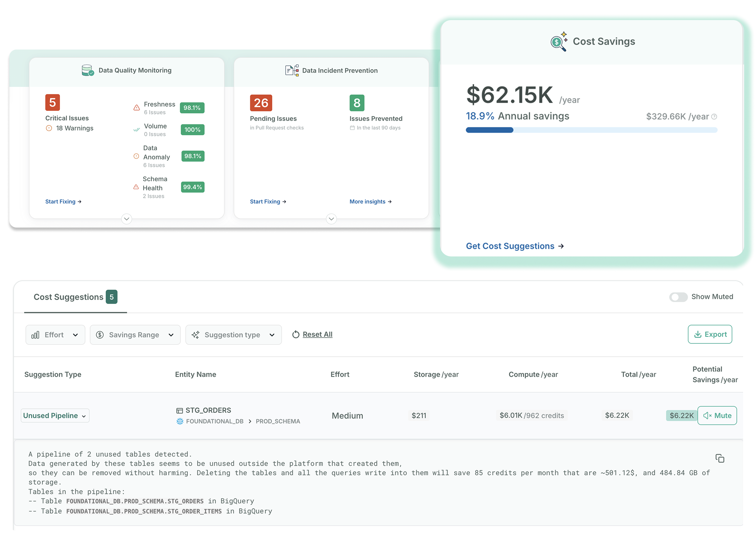Open the Savings Range filter dropdown
This screenshot has width=756, height=552.
pyautogui.click(x=135, y=335)
